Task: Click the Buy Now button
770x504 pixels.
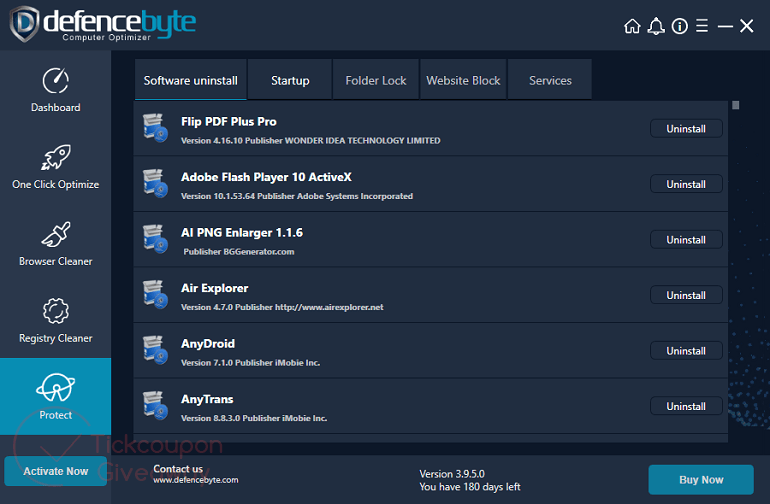Action: point(701,479)
